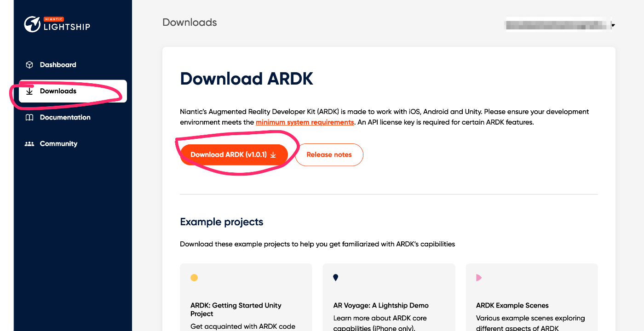Click the Download ARDK (v1.0.1) button
Image resolution: width=644 pixels, height=331 pixels.
tap(234, 154)
